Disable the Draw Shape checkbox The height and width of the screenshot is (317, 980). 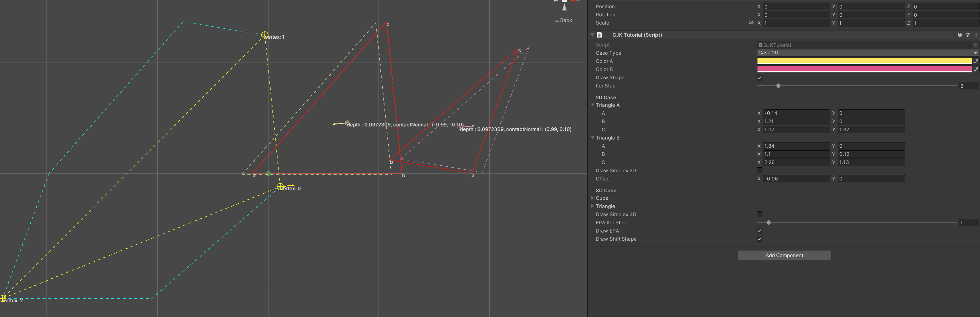pyautogui.click(x=759, y=78)
